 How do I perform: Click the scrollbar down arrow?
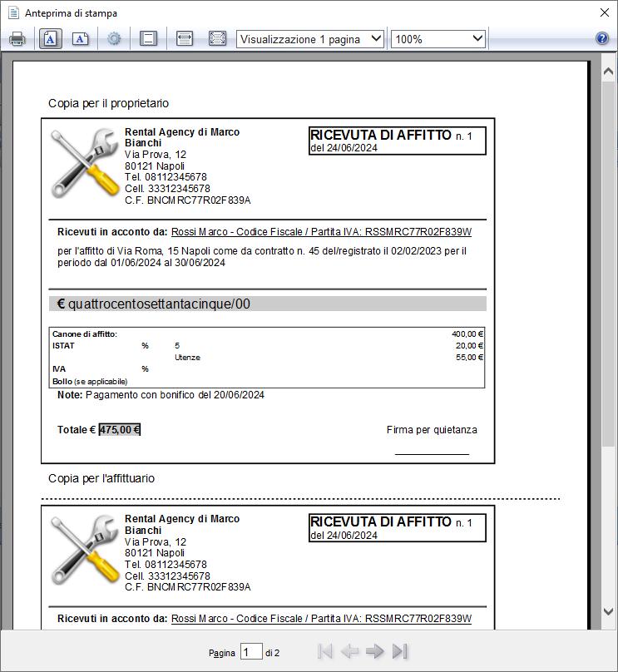click(x=608, y=611)
